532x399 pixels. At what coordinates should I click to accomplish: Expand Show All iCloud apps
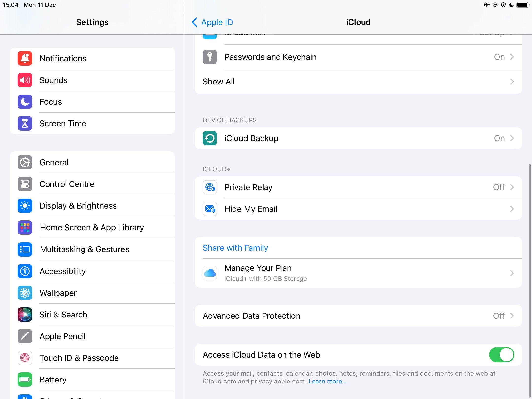357,82
